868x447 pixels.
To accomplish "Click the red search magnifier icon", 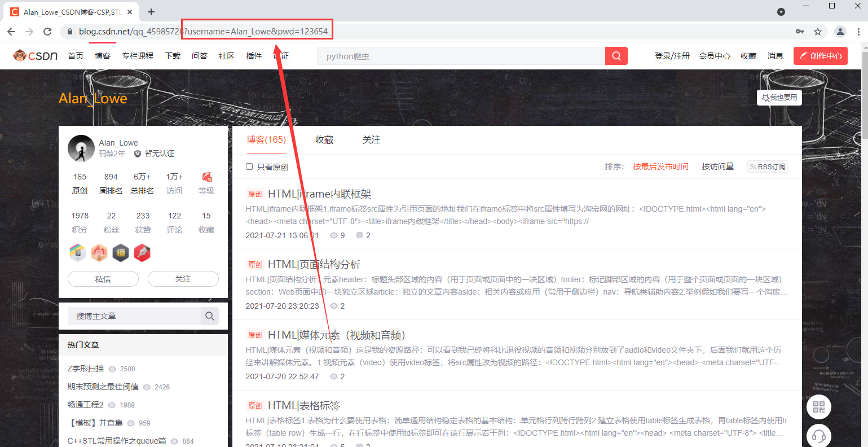I will click(x=615, y=55).
